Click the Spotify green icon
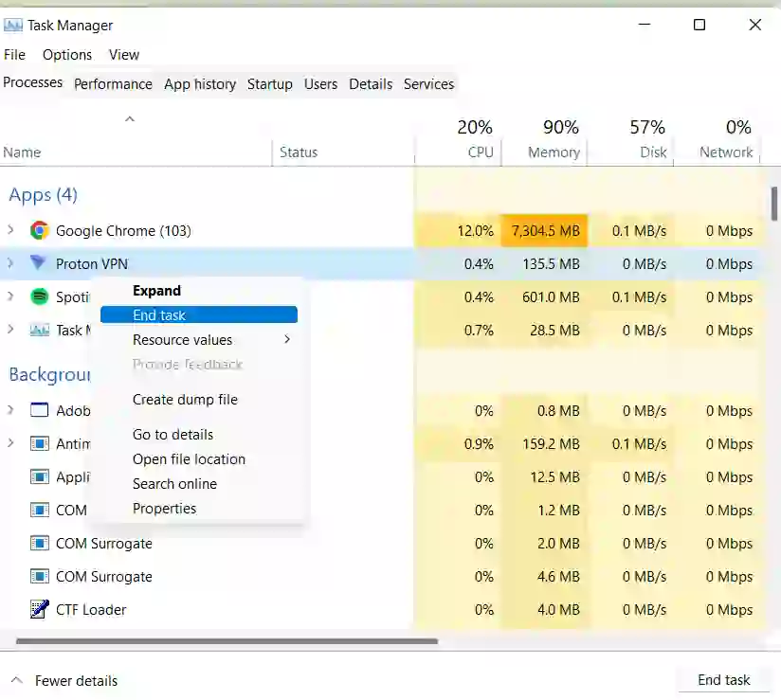This screenshot has width=781, height=700. (40, 296)
